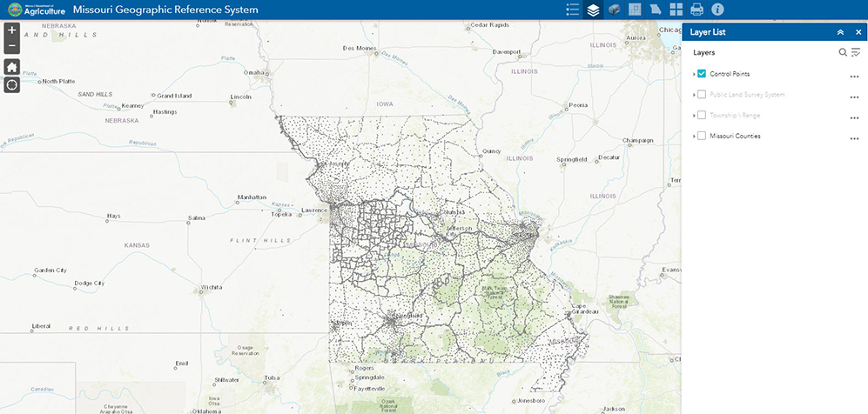Zoom out on the map
This screenshot has height=414, width=868.
click(11, 45)
